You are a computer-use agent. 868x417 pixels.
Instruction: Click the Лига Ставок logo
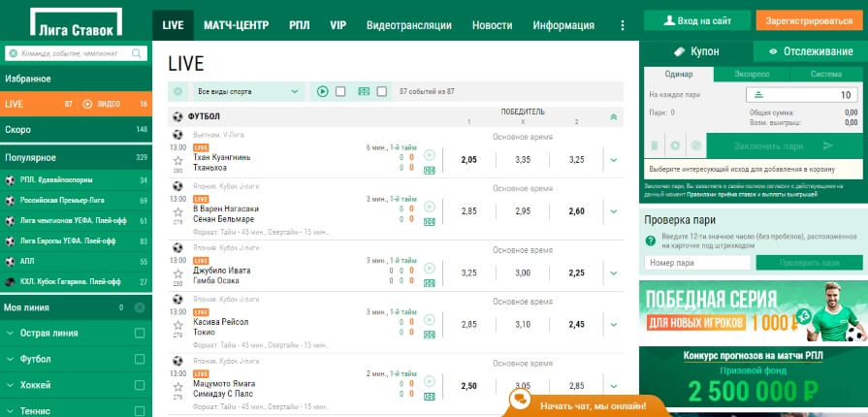coord(76,22)
